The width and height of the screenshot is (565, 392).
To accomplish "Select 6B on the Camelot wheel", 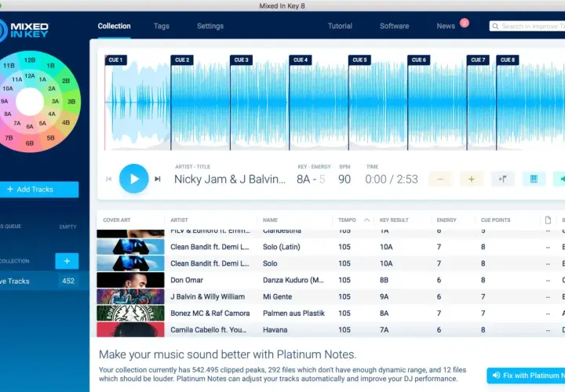I will click(x=30, y=143).
